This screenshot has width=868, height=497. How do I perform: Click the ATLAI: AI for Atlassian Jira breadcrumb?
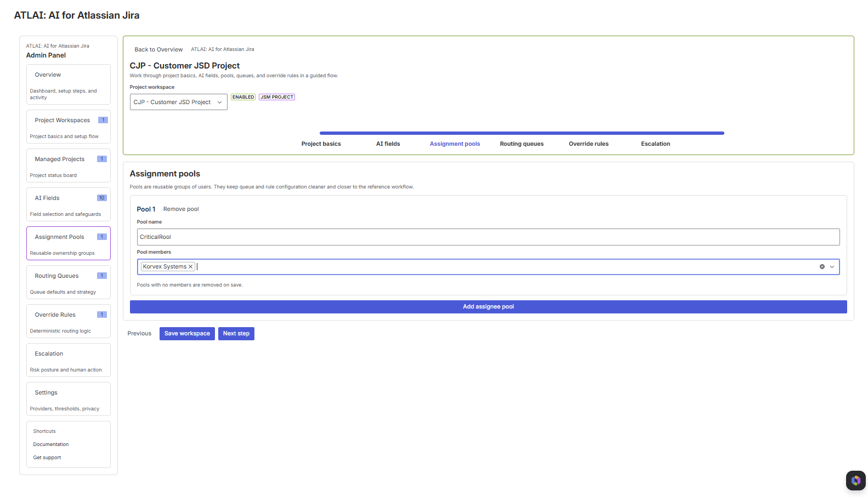coord(223,49)
